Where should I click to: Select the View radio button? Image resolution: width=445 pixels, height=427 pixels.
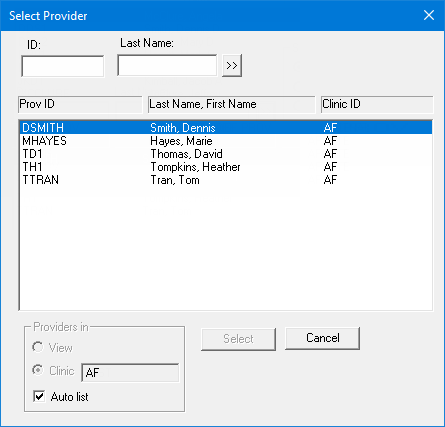(x=38, y=347)
